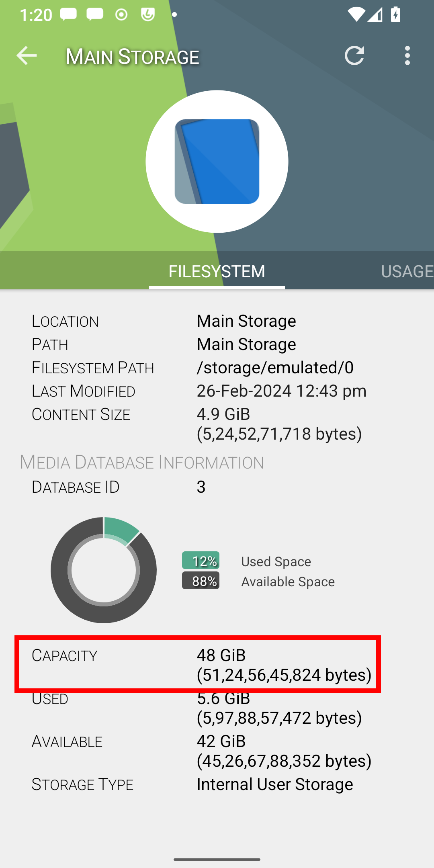Tap the 88% Available Space badge
434x868 pixels.
201,581
